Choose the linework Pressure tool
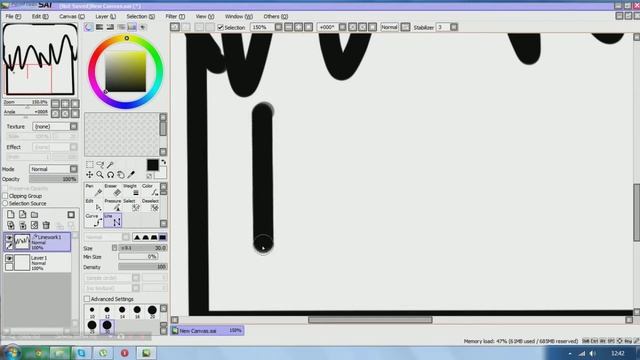This screenshot has width=640, height=360. tap(112, 205)
